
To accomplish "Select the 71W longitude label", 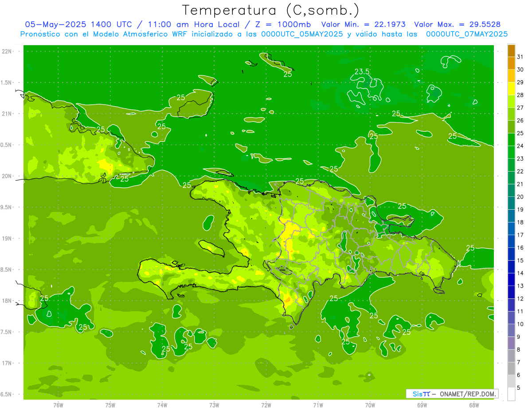I will pyautogui.click(x=318, y=405).
